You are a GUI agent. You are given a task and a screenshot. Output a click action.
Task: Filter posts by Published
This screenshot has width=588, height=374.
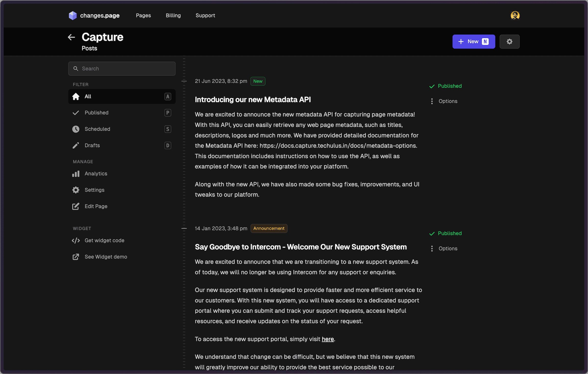(x=97, y=112)
